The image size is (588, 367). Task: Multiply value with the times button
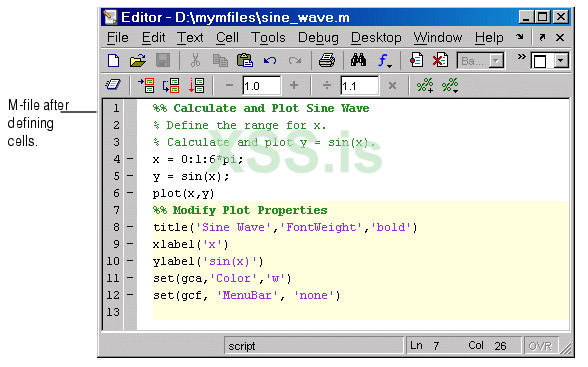[392, 86]
